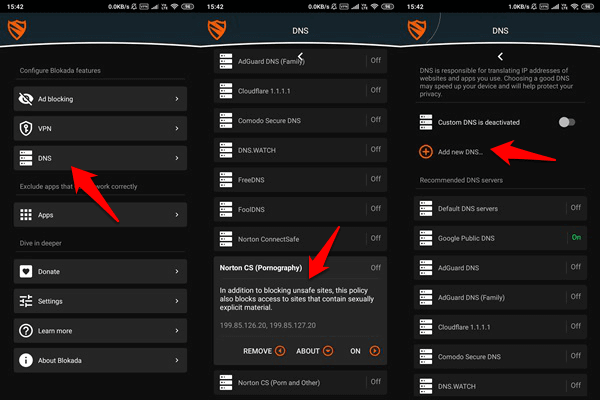Select the FoolDNS server row
This screenshot has width=600, height=400.
pos(290,209)
